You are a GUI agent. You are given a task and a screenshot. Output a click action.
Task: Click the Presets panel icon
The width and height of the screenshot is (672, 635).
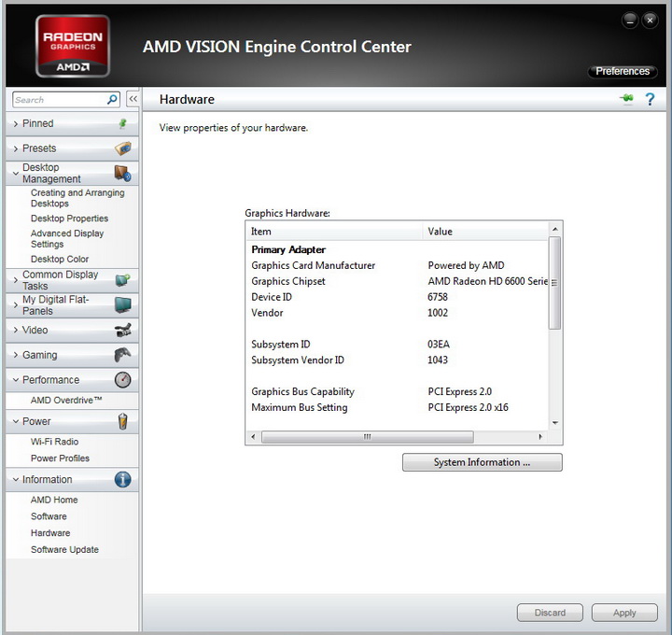click(x=123, y=148)
